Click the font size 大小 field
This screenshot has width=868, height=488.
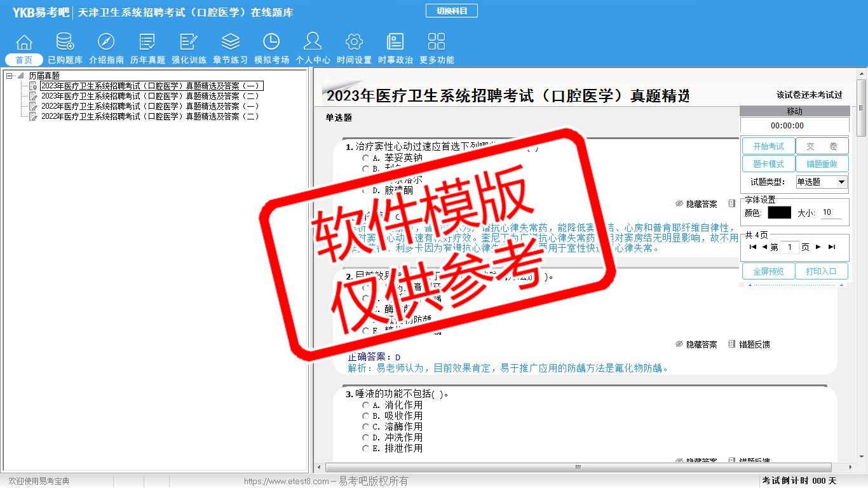pos(832,213)
